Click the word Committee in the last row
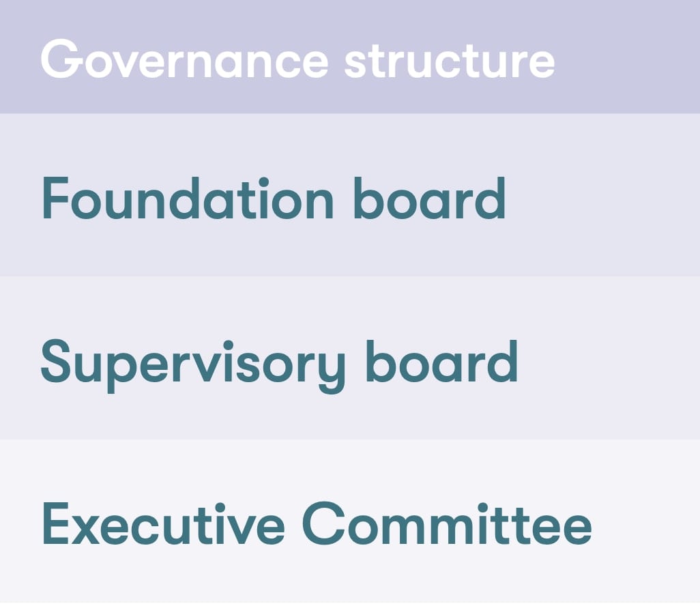 click(448, 523)
